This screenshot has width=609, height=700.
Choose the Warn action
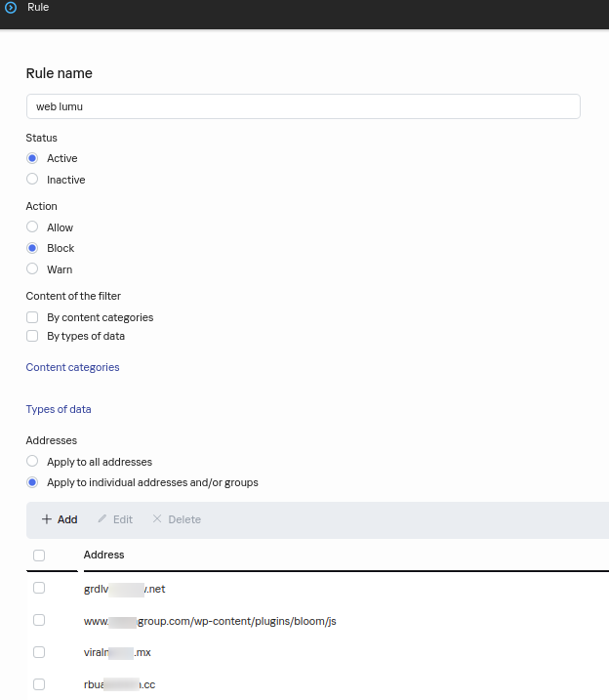[x=32, y=269]
